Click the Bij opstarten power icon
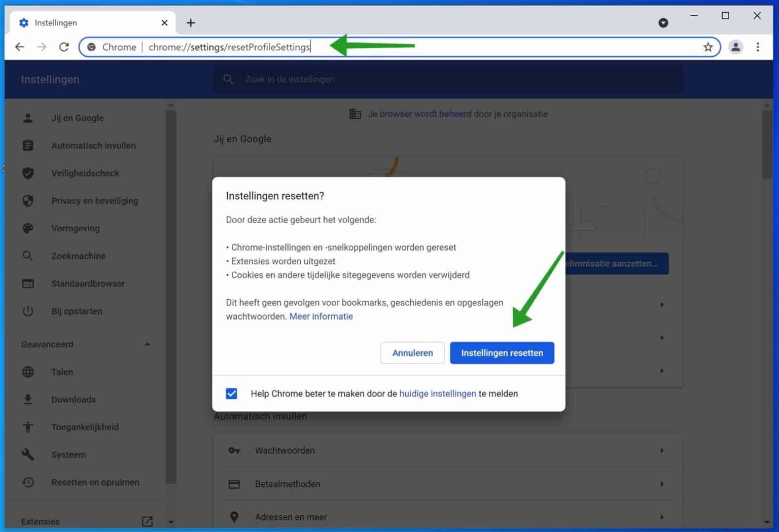Image resolution: width=779 pixels, height=532 pixels. (x=28, y=311)
